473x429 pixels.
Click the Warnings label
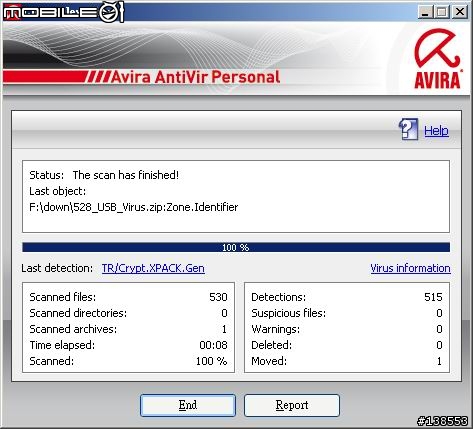tap(276, 329)
